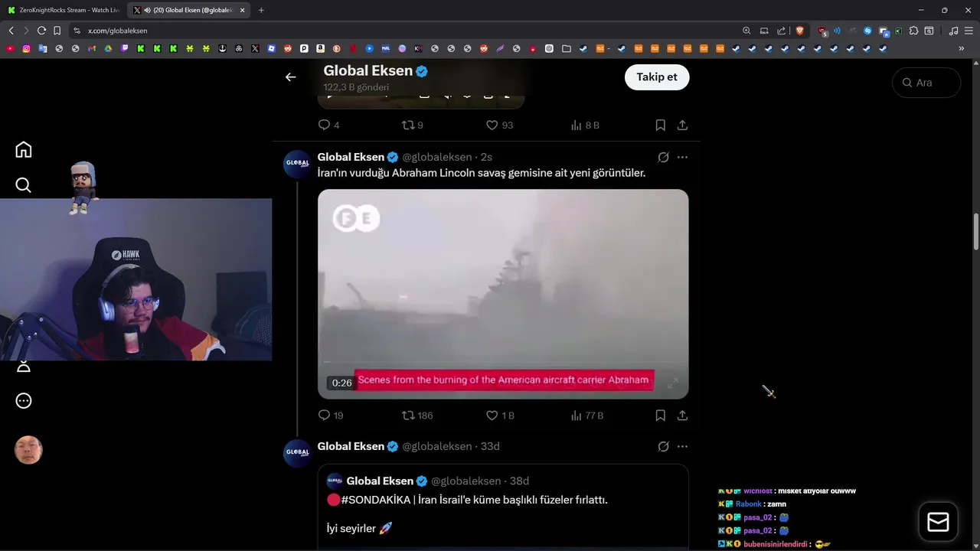The image size is (980, 551).
Task: Click the page vertical scrollbar thumb
Action: 976,232
